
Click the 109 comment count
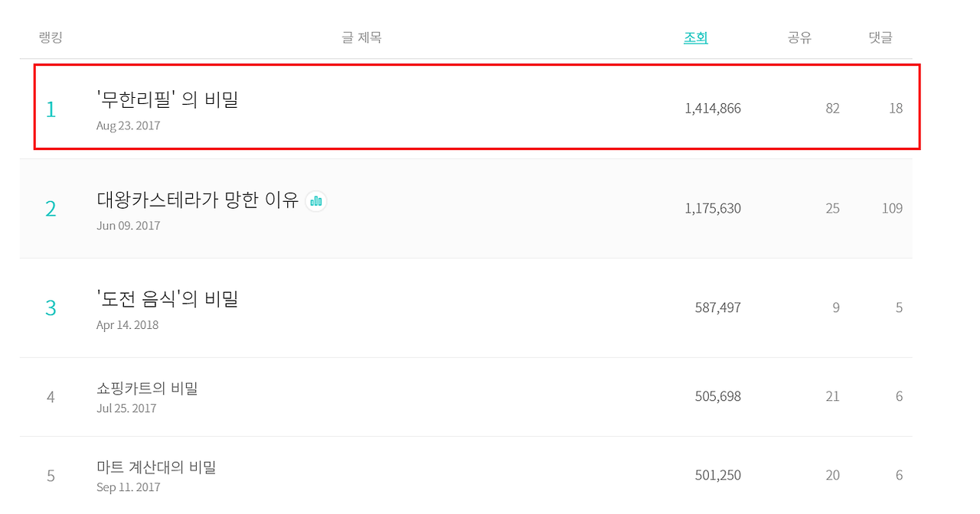892,208
